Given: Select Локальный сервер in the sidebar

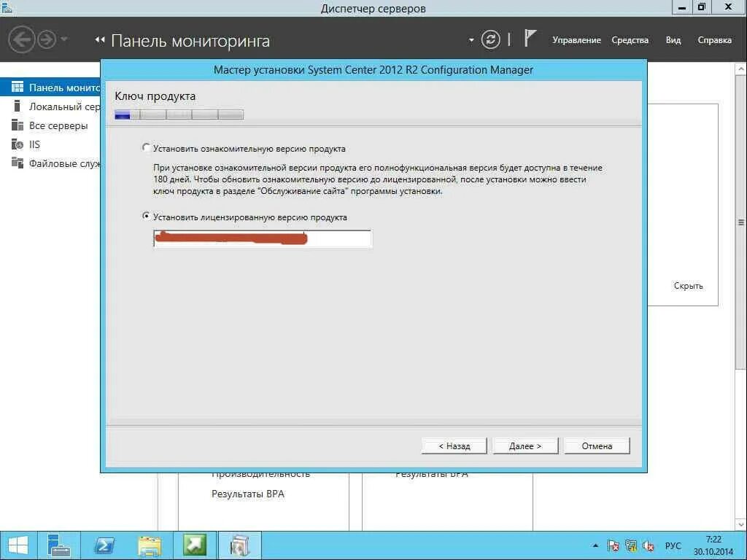Looking at the screenshot, I should [x=50, y=106].
